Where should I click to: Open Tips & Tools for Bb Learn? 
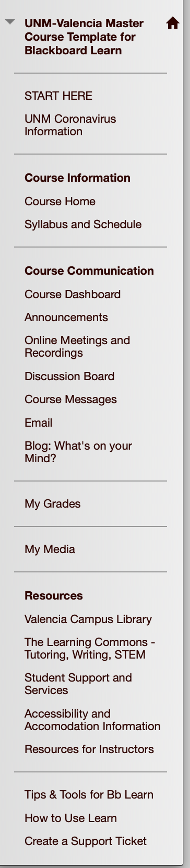pos(89,794)
